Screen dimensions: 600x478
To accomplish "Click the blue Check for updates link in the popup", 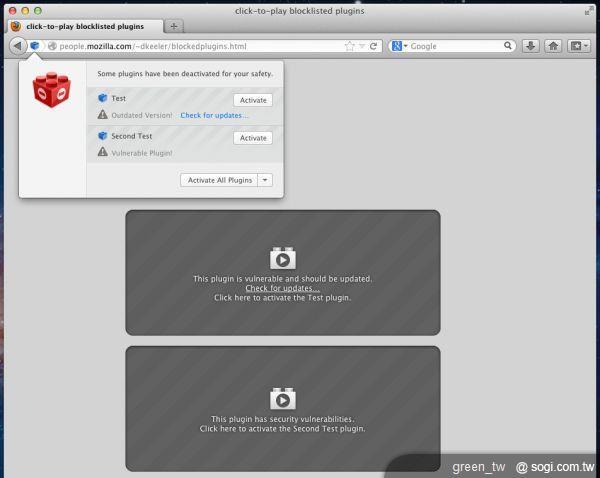I will (214, 115).
